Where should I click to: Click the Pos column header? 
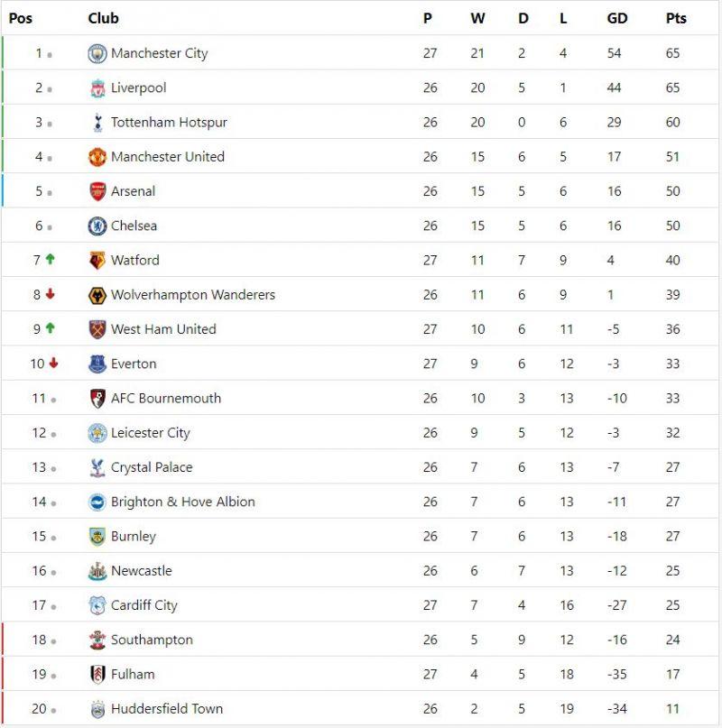pos(21,18)
